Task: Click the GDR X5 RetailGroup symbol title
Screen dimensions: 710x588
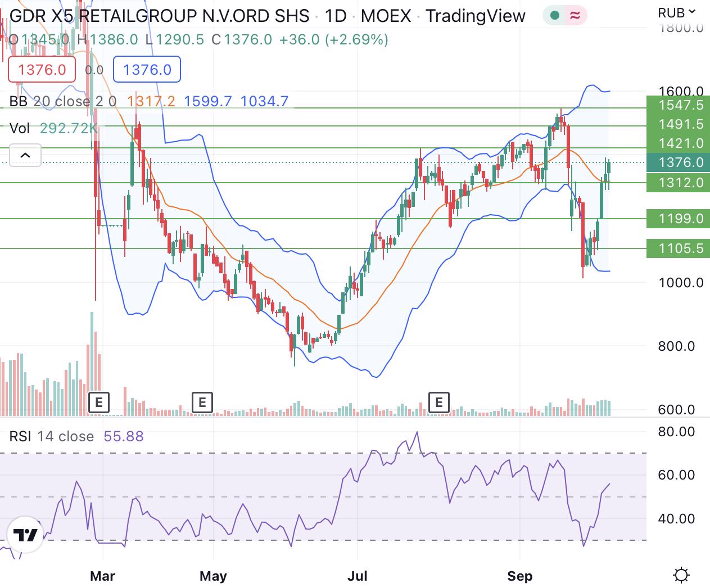Action: click(159, 16)
